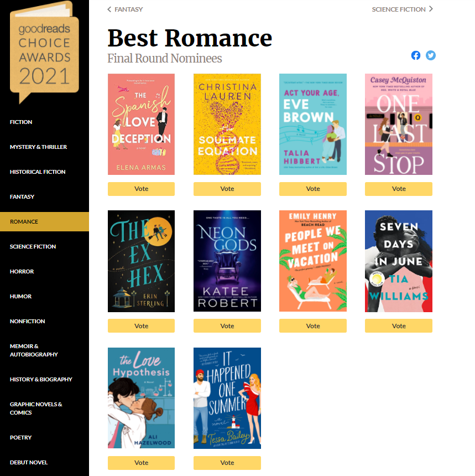The image size is (475, 476).
Task: Vote for Neon Gods
Action: click(x=227, y=326)
